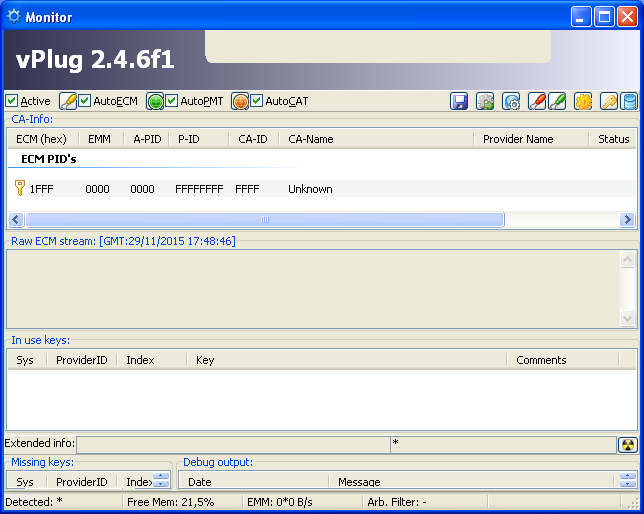Click the Index header in In use keys
Image resolution: width=644 pixels, height=514 pixels.
[152, 360]
